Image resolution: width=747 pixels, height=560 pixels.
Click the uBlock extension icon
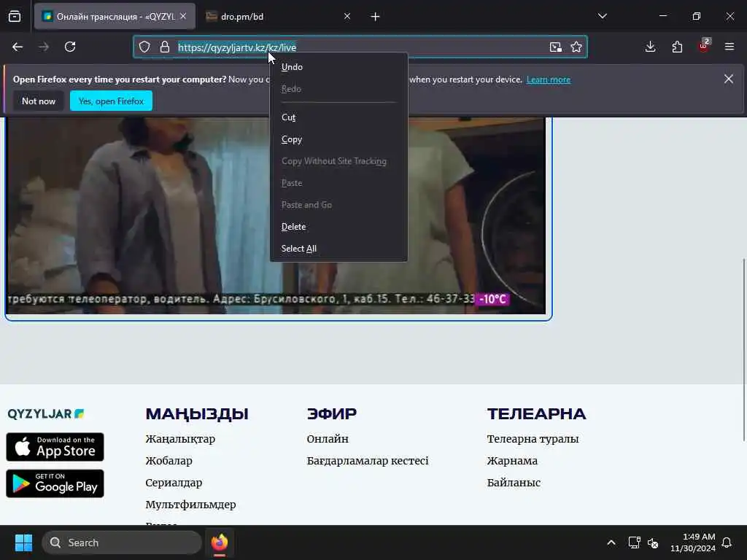[x=704, y=46]
